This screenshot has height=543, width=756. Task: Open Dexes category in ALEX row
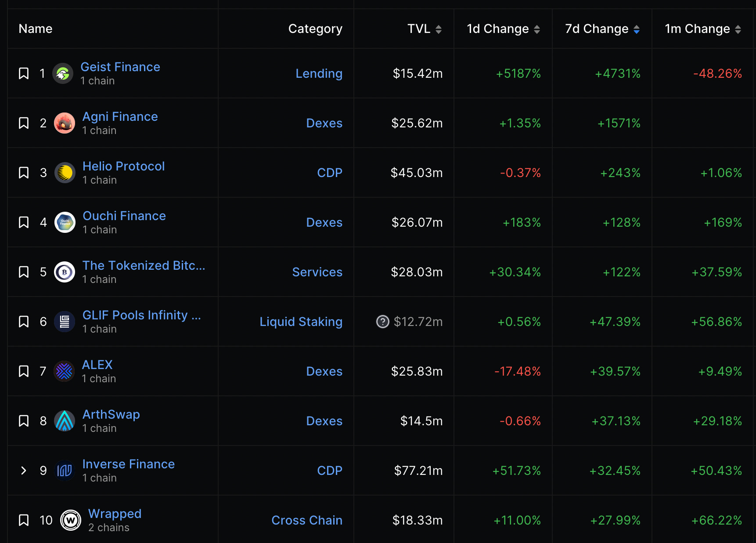(x=324, y=371)
